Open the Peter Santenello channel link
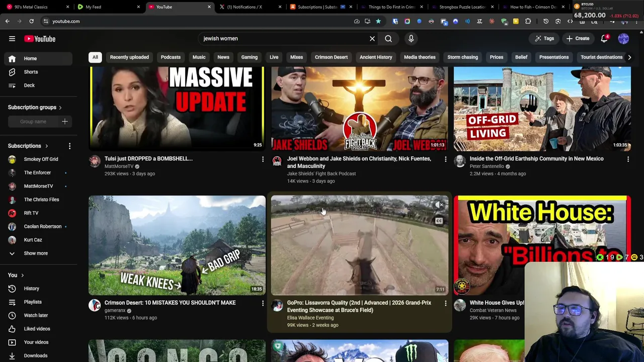 [487, 166]
